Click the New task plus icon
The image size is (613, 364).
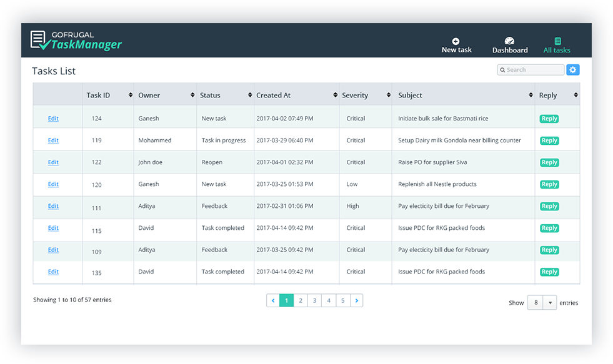(456, 41)
